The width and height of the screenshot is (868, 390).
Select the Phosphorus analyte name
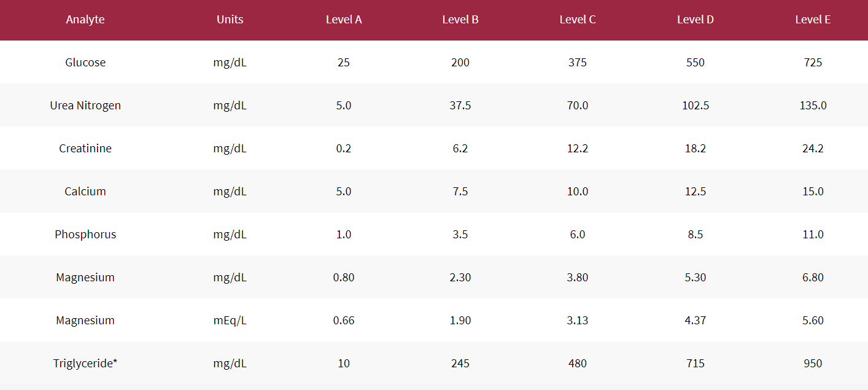tap(85, 235)
